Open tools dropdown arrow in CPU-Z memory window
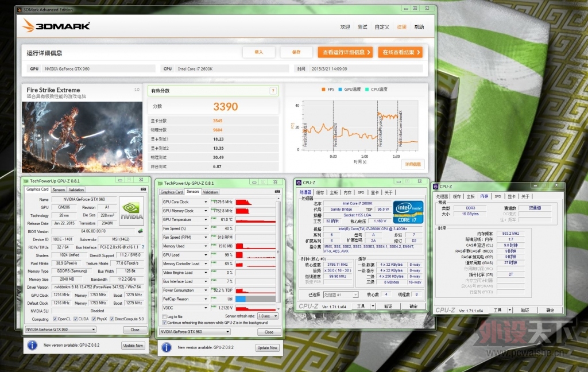588x372 pixels. [x=510, y=310]
